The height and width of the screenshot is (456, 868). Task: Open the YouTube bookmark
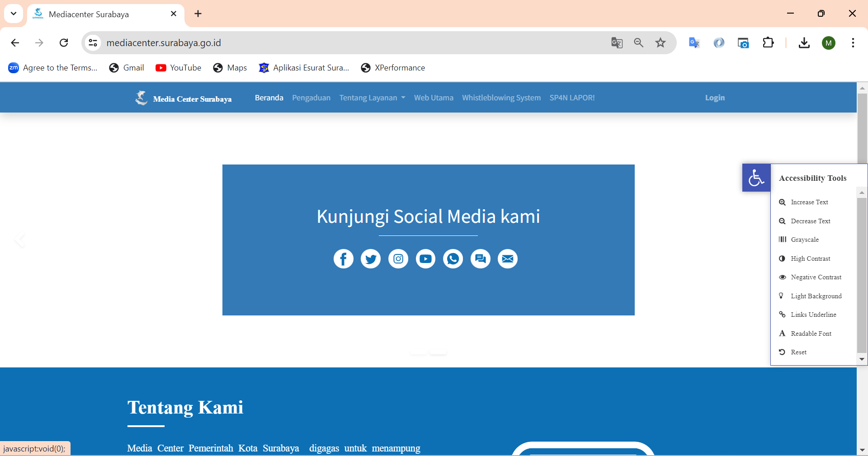point(179,68)
